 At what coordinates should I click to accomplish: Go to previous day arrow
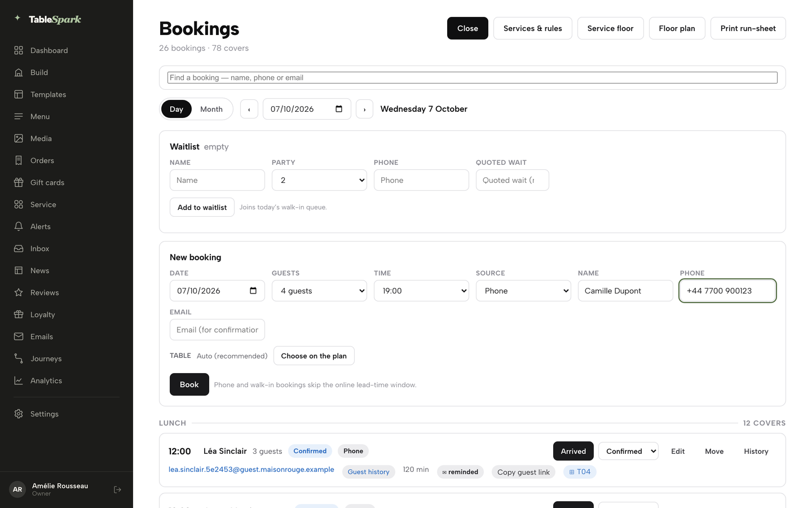click(249, 109)
